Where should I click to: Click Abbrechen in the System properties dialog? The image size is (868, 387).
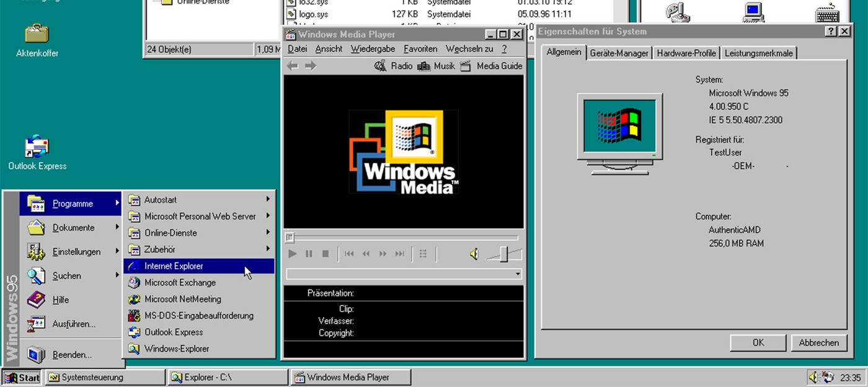click(x=818, y=342)
